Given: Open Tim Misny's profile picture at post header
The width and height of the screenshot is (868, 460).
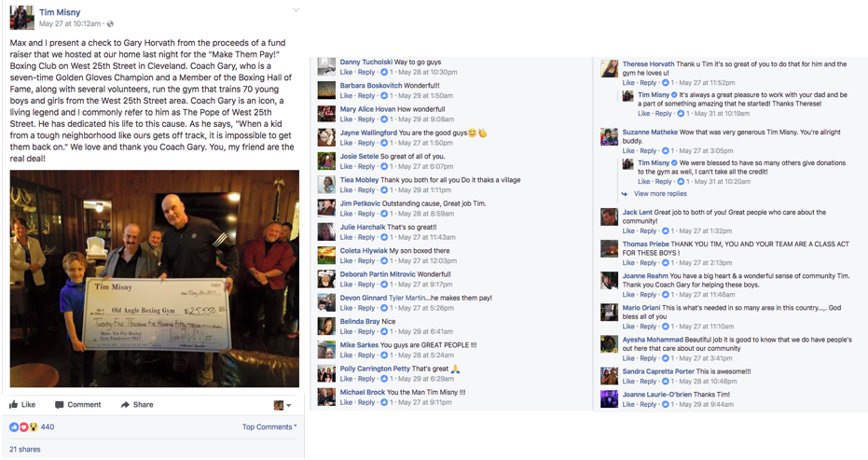Looking at the screenshot, I should point(21,18).
